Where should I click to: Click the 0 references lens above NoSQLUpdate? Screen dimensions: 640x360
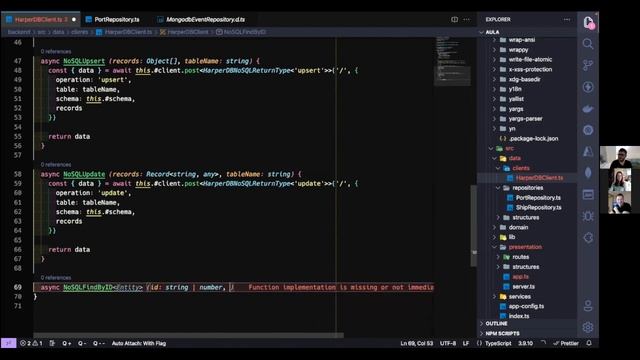pos(56,164)
